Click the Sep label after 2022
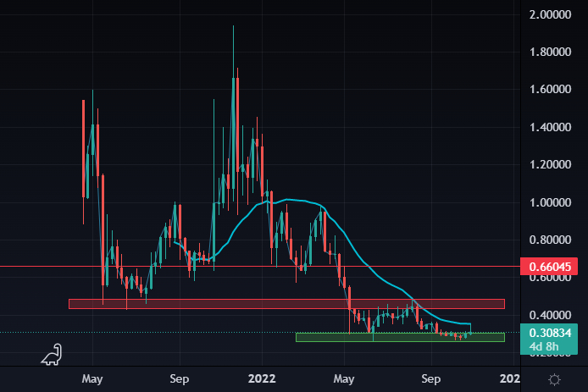 tap(431, 379)
